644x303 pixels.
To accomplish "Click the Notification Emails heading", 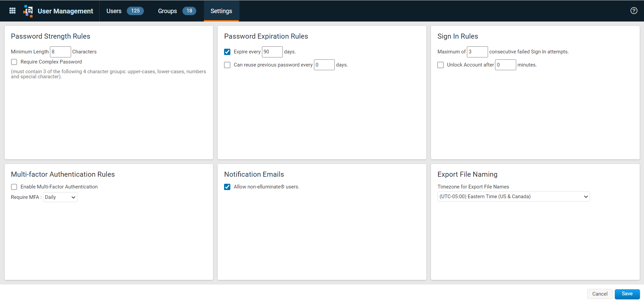I will pyautogui.click(x=254, y=174).
